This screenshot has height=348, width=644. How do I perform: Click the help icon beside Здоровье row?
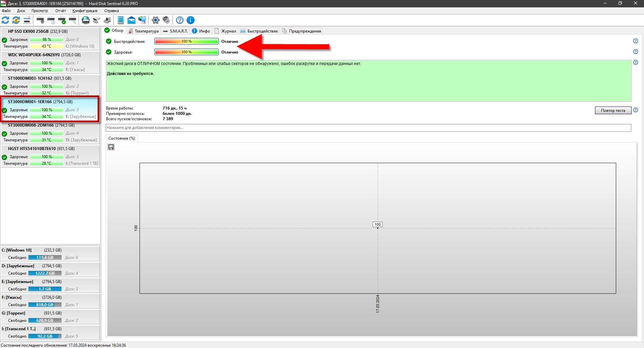(x=635, y=52)
